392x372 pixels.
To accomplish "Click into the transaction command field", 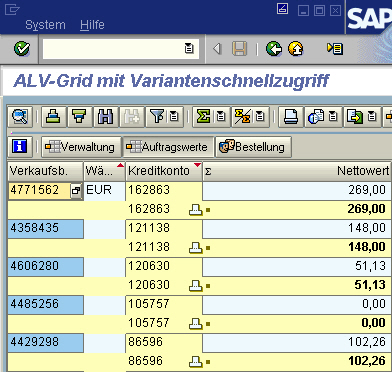I will pos(113,49).
